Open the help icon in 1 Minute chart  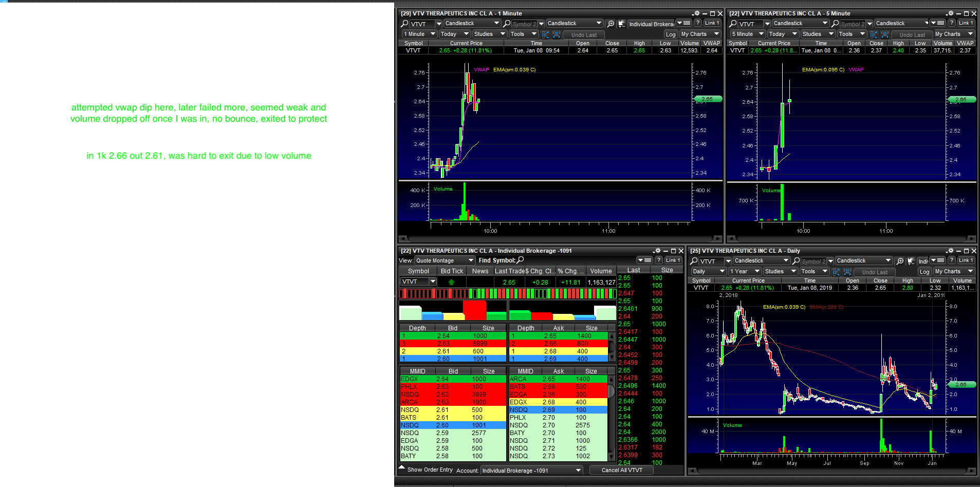697,23
